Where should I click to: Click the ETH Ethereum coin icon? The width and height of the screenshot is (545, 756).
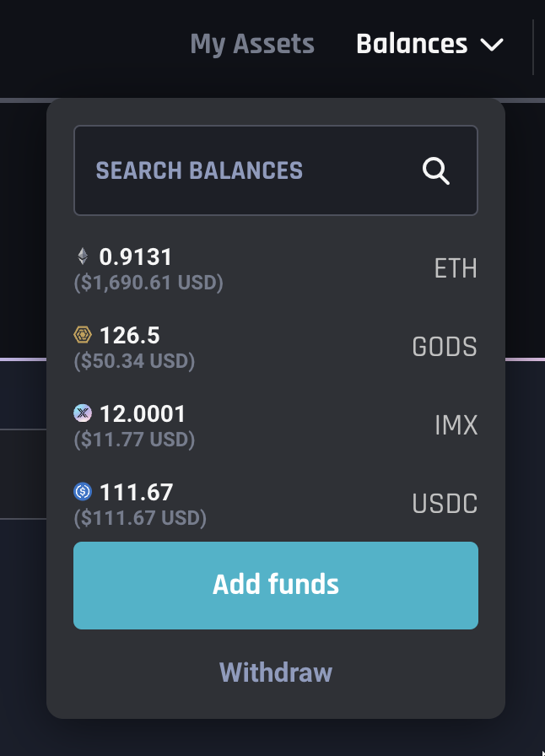click(82, 257)
